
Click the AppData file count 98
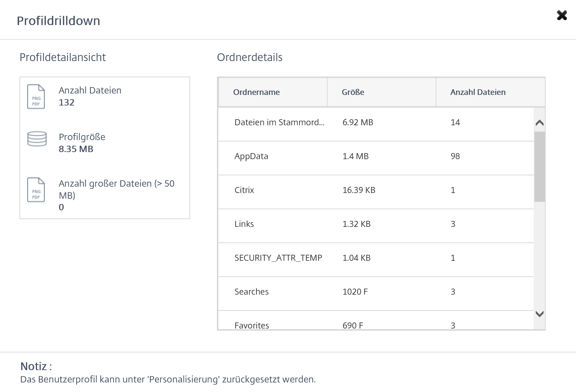(x=455, y=156)
